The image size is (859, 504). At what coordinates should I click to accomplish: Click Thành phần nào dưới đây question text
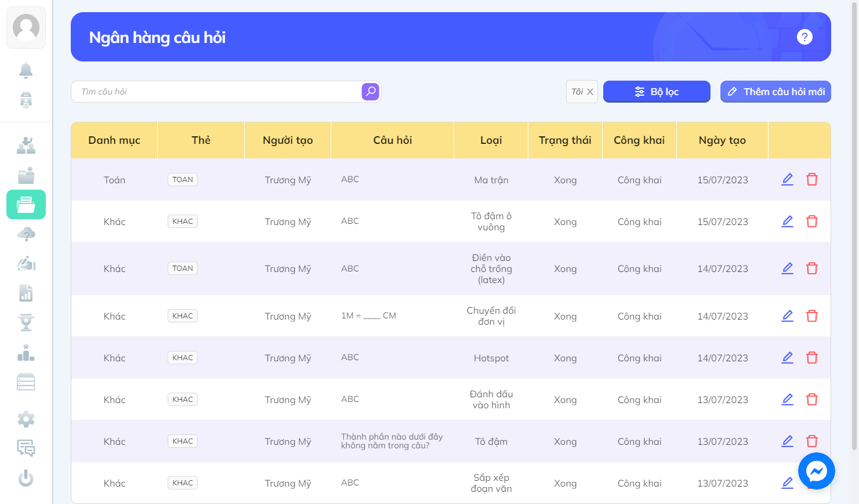[392, 441]
